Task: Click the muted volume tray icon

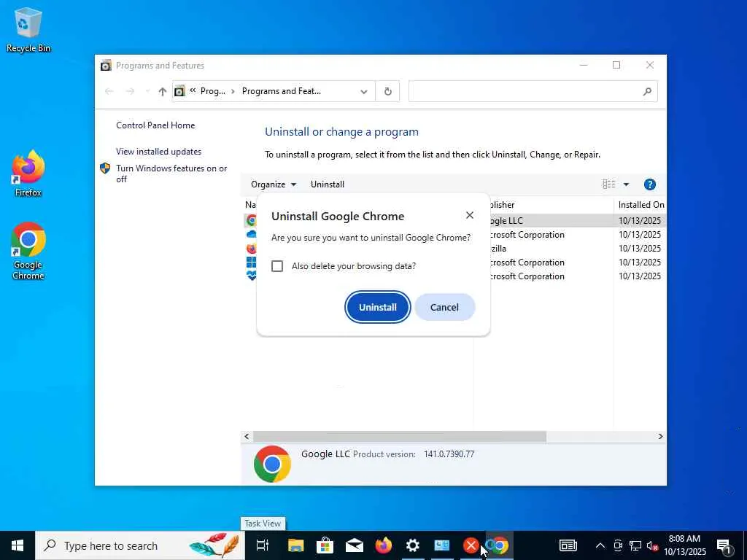Action: tap(652, 545)
